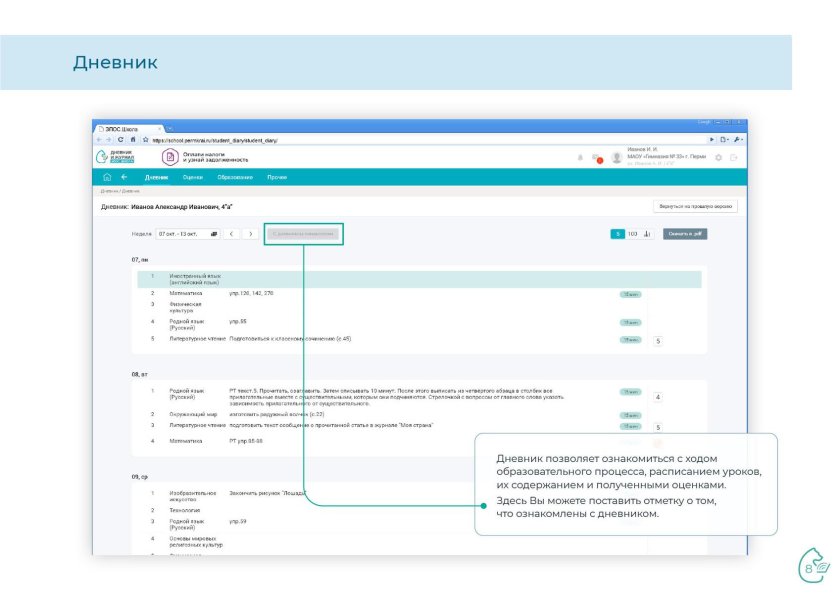Screen dimensions: 840x593
Task: Open the settings gear icon in header
Action: tap(718, 158)
